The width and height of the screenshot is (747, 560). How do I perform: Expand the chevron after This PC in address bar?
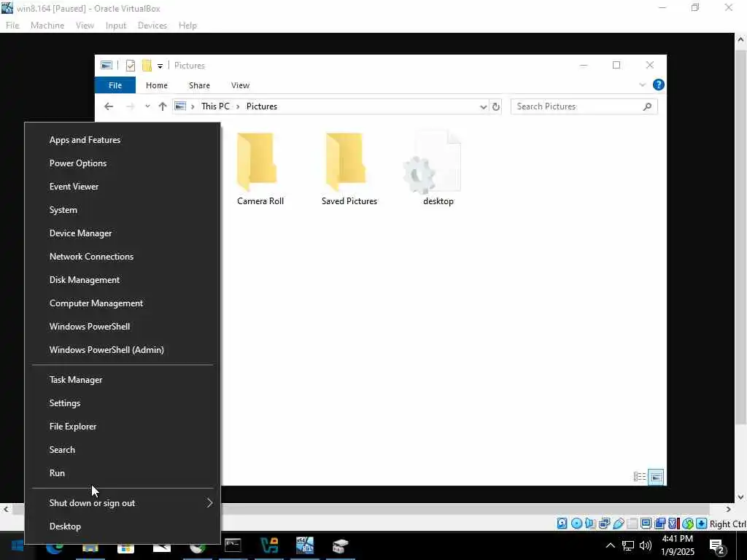[238, 106]
